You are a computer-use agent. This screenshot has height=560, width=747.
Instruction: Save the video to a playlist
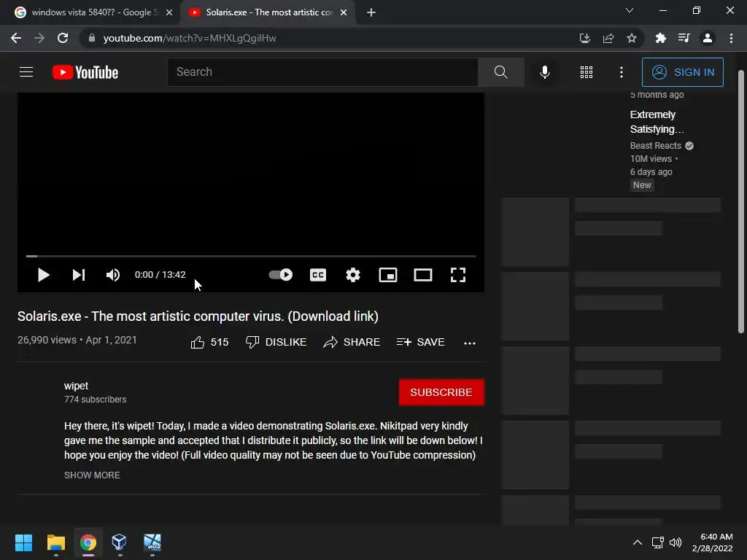tap(421, 343)
